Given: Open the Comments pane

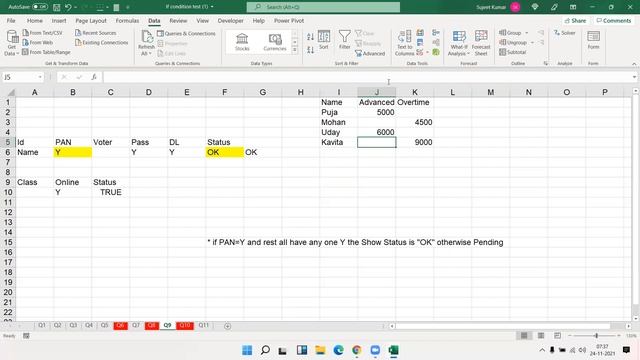Looking at the screenshot, I should point(613,20).
